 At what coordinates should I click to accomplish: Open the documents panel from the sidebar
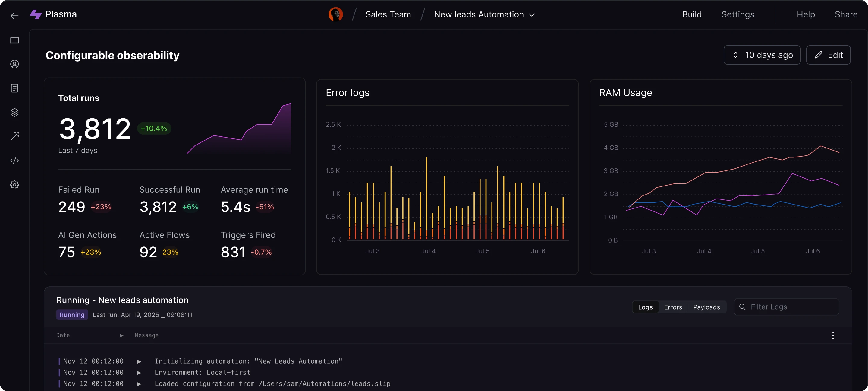pos(14,88)
